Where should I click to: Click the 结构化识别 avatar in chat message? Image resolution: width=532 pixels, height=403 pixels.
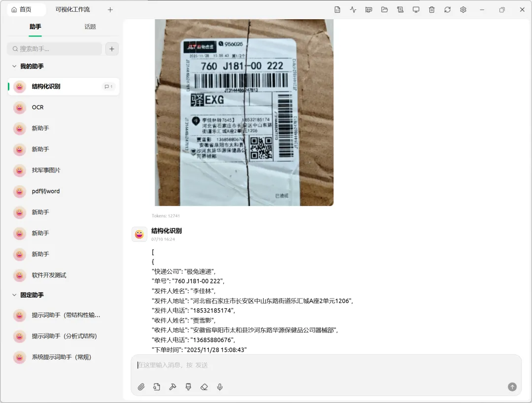[139, 234]
